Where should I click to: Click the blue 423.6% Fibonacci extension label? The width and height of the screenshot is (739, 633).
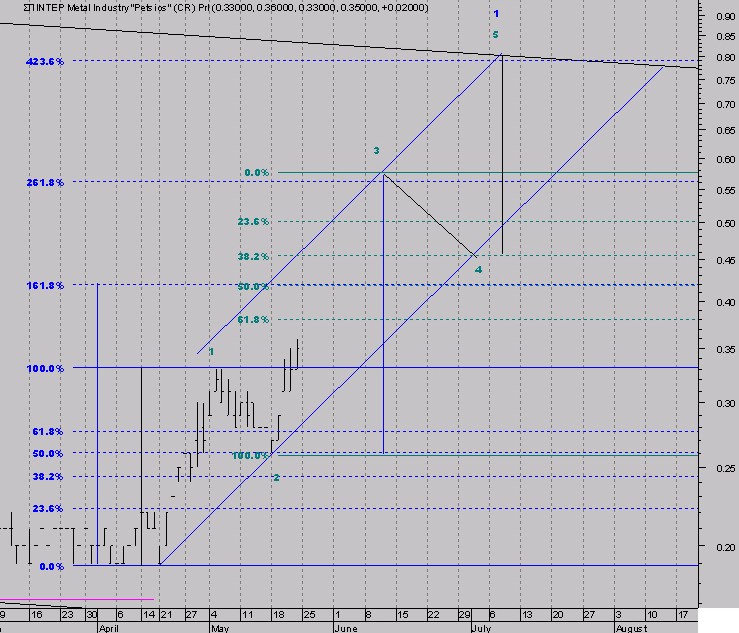click(x=46, y=61)
